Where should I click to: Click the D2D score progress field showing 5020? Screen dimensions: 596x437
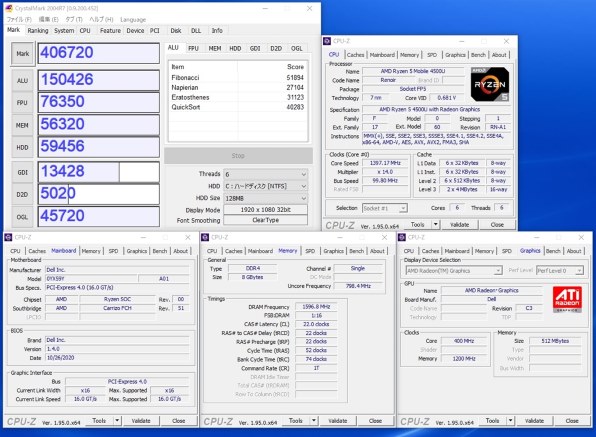[99, 195]
